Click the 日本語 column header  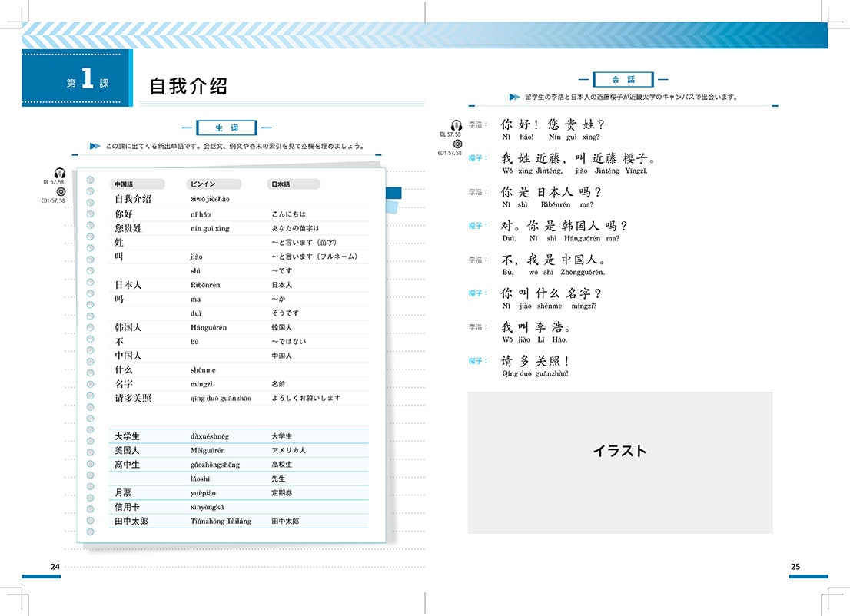click(293, 184)
